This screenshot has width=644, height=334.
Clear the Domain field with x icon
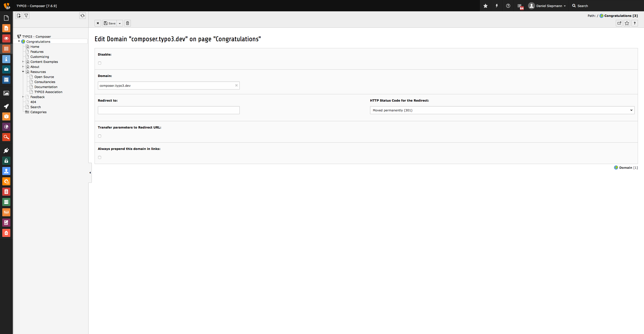pyautogui.click(x=236, y=86)
